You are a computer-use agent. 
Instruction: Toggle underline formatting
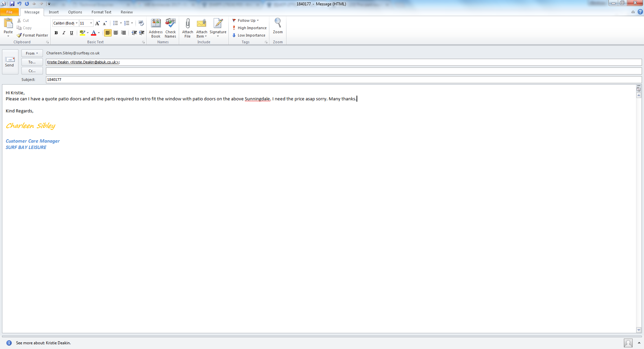point(71,33)
